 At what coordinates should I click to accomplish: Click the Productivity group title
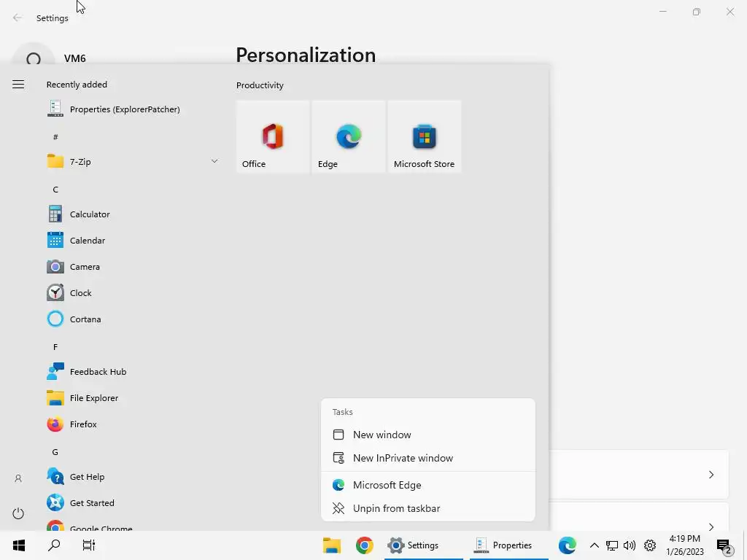coord(260,85)
